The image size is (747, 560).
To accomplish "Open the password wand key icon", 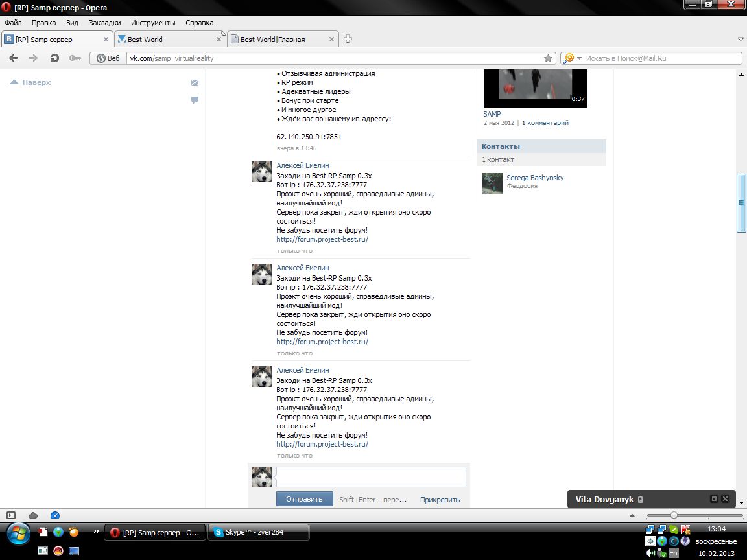I will click(75, 58).
